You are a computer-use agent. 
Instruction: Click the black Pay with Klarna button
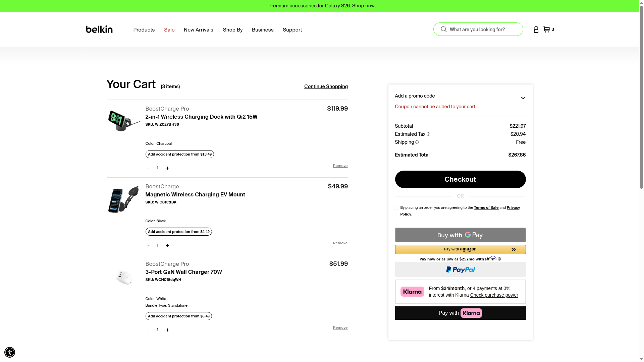tap(460, 313)
